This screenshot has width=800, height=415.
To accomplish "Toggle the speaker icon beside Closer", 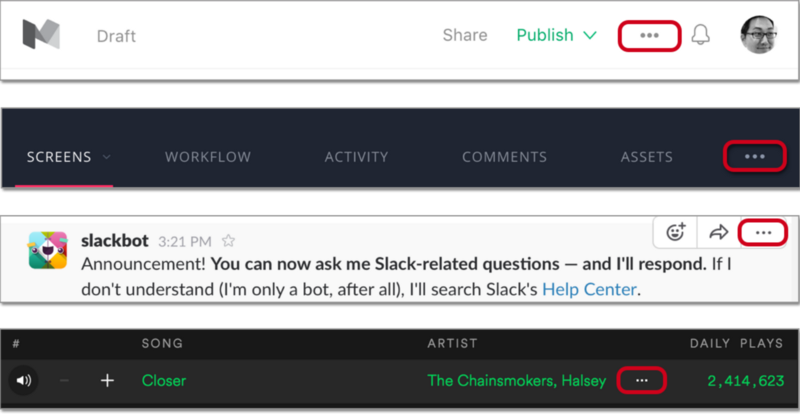I will (x=23, y=380).
